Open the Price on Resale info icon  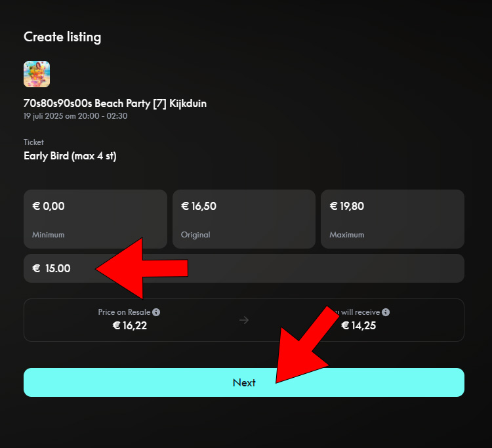[156, 312]
